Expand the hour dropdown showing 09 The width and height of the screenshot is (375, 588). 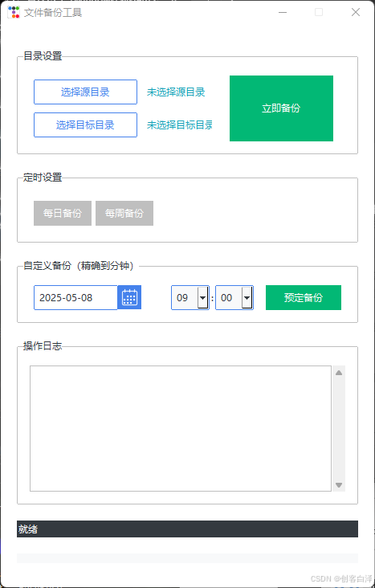203,298
